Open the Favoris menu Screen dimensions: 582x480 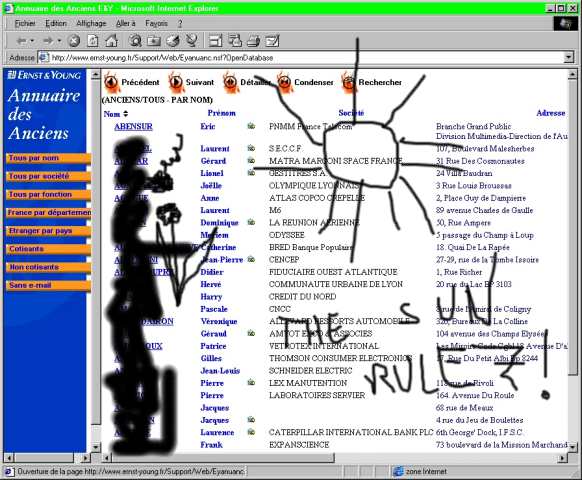click(156, 23)
